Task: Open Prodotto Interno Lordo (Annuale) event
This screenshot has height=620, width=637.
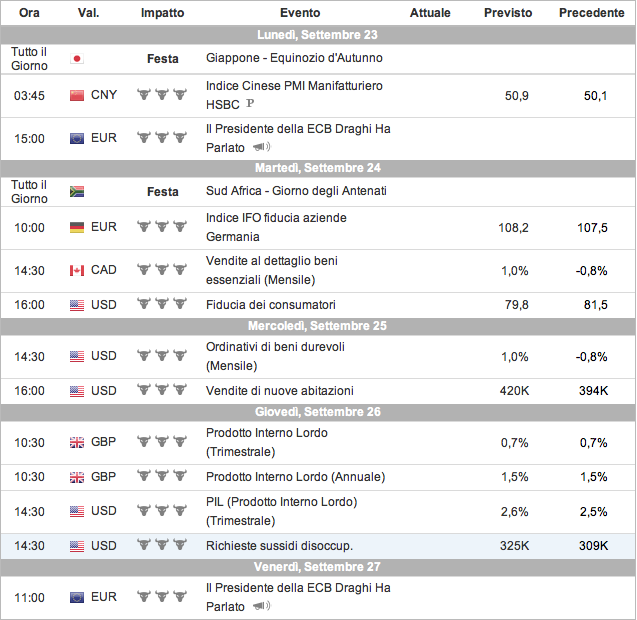Action: (x=295, y=477)
